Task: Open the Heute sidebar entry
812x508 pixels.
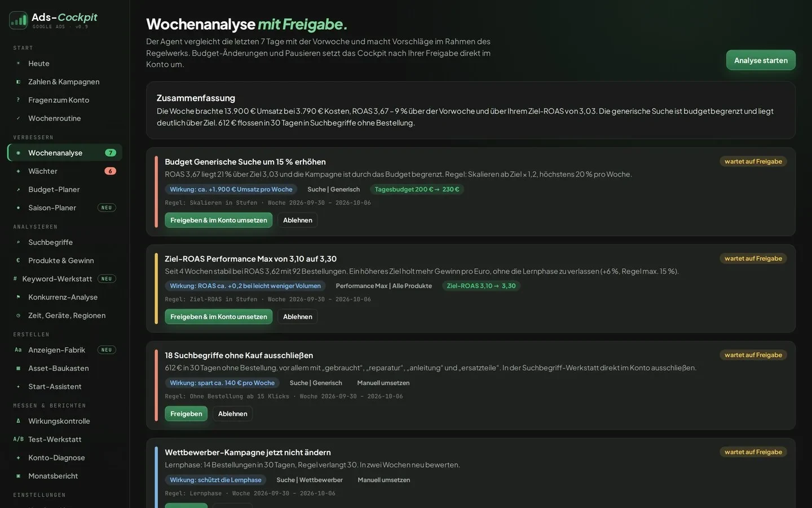Action: point(64,63)
